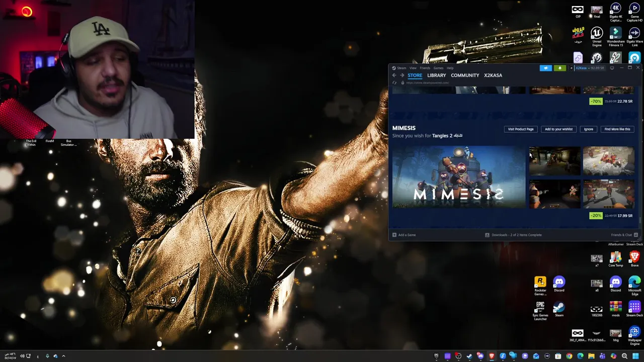Select the final video file on desktop
Viewport: 644px width, 362px height.
[597, 11]
